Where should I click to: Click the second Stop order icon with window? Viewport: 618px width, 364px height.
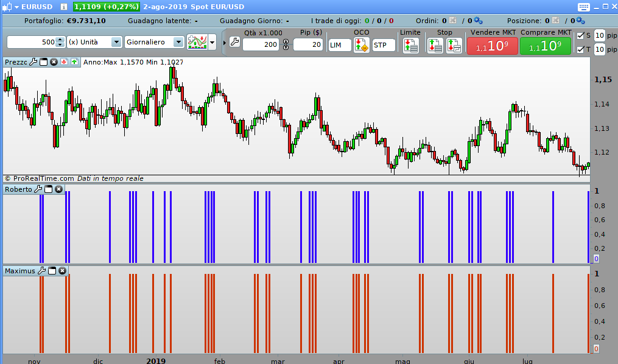[x=454, y=45]
